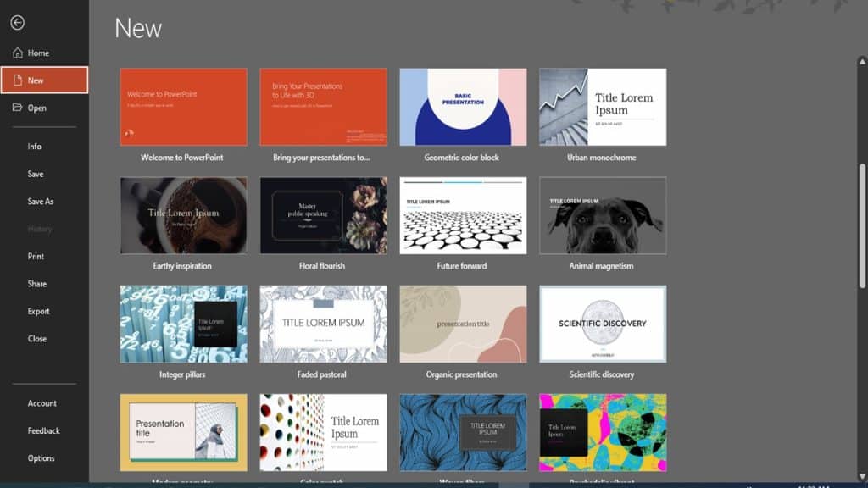
Task: Open the Info menu item
Action: (35, 146)
